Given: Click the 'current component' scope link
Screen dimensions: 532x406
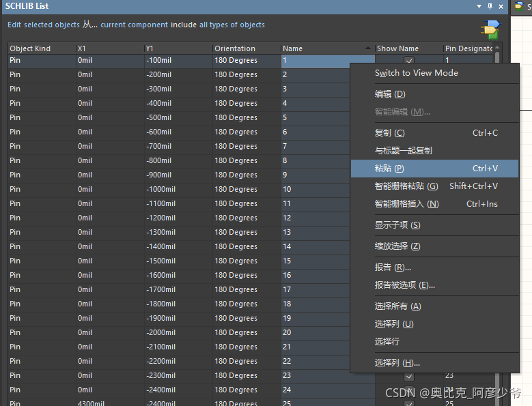Looking at the screenshot, I should click(134, 25).
